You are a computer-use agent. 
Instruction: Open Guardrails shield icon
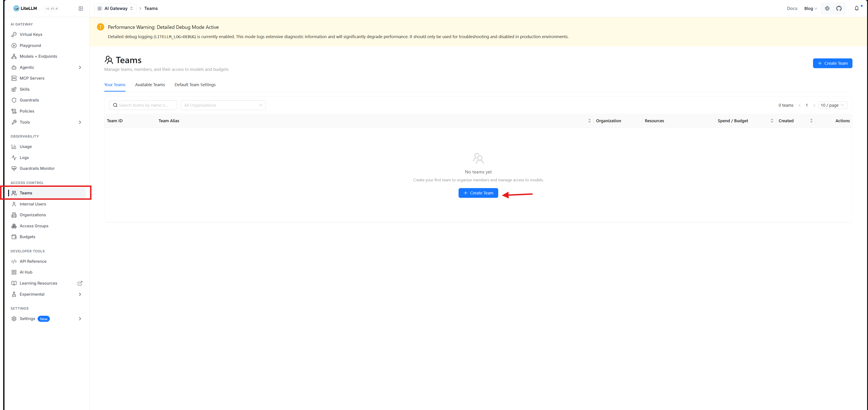(x=14, y=100)
